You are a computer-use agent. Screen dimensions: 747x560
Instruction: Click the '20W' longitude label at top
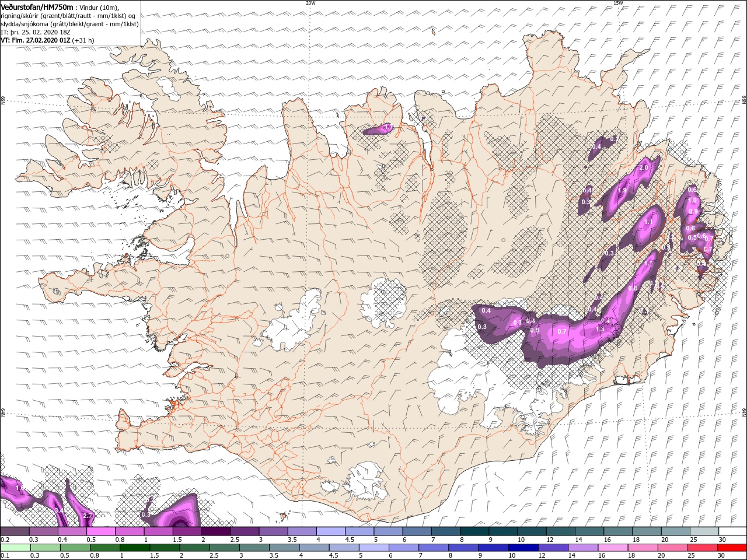pos(310,3)
